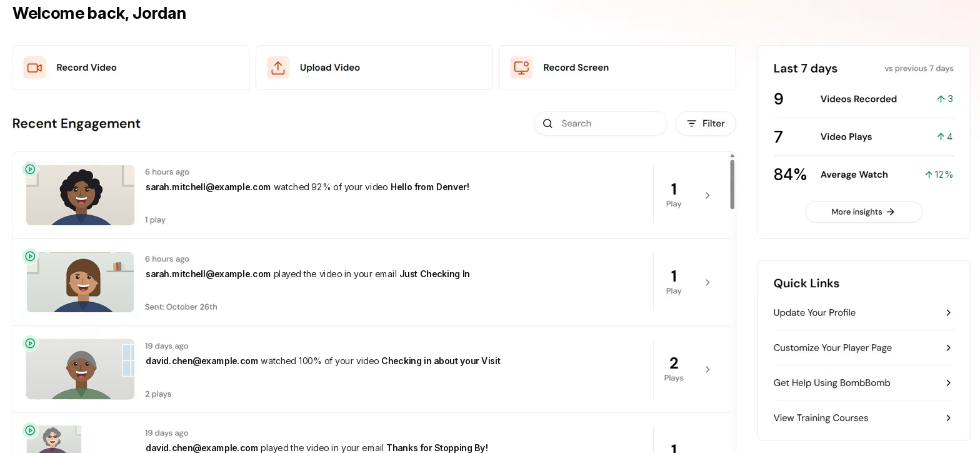Open Update Your Profile link
Viewport: 980px width, 453px height.
click(863, 313)
